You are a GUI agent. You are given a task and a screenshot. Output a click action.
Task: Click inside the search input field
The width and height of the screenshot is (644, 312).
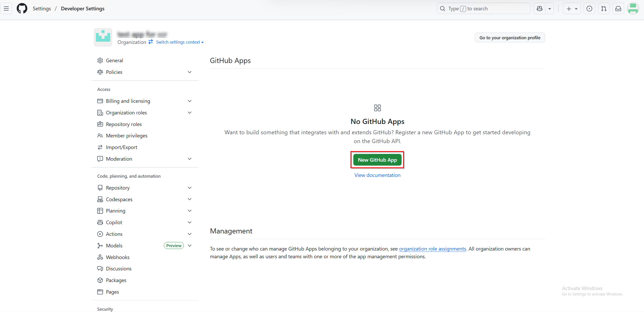coord(485,8)
